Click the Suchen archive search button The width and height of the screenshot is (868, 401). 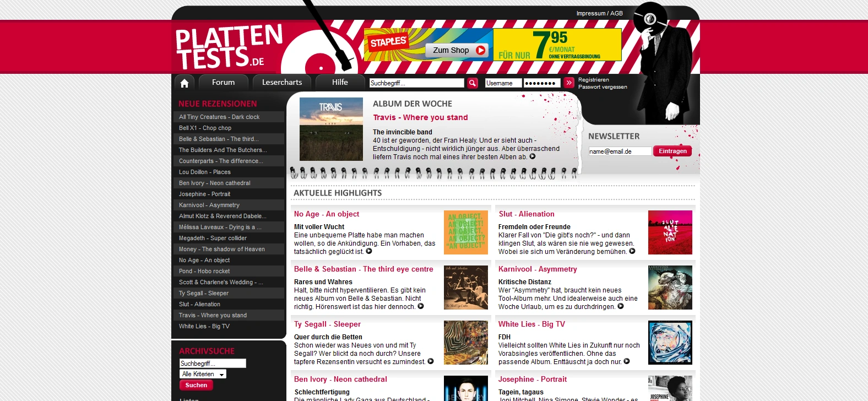pos(196,385)
